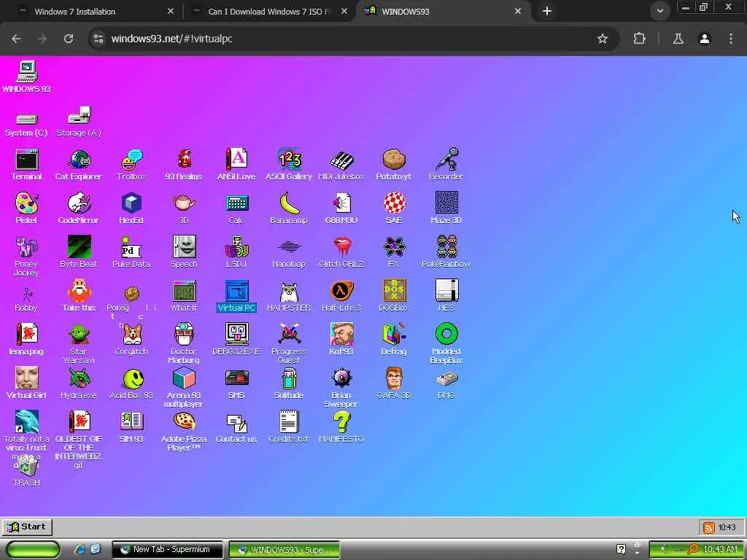Open the Modded BeepBox icon
The height and width of the screenshot is (560, 747).
click(x=446, y=344)
